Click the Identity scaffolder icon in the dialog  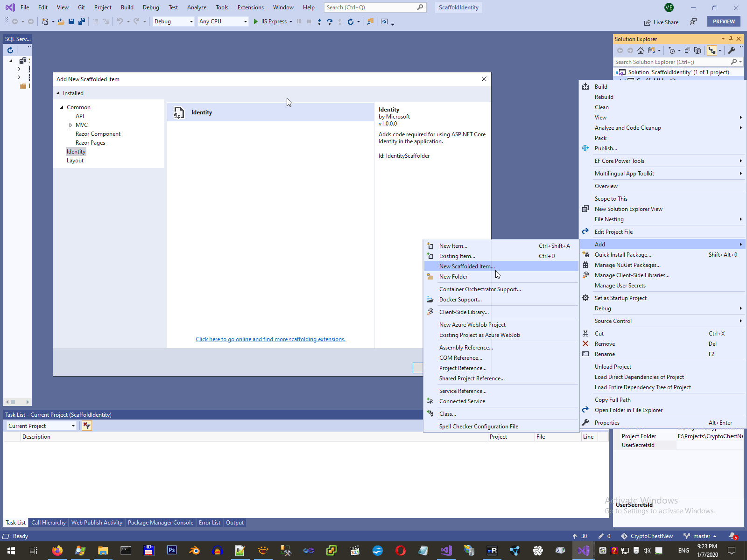pos(179,112)
